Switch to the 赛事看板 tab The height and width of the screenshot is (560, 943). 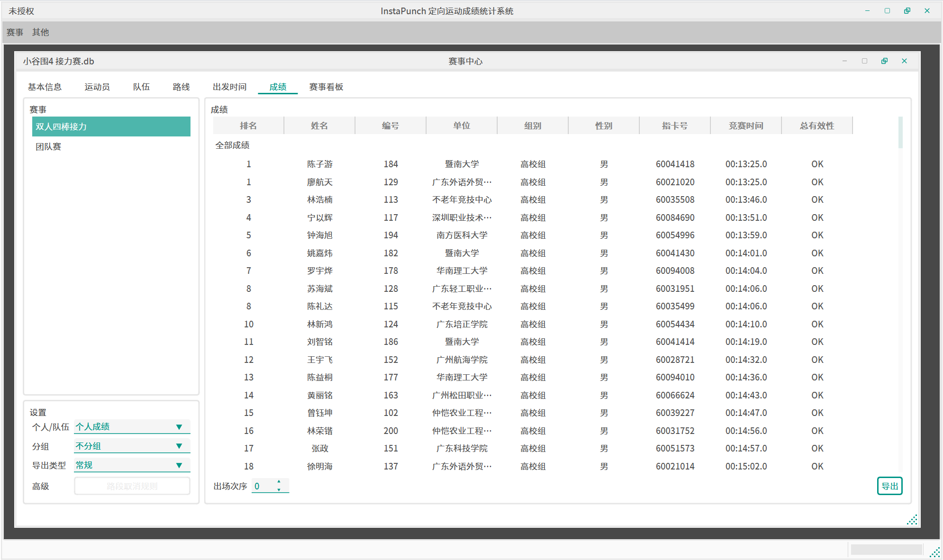coord(326,87)
